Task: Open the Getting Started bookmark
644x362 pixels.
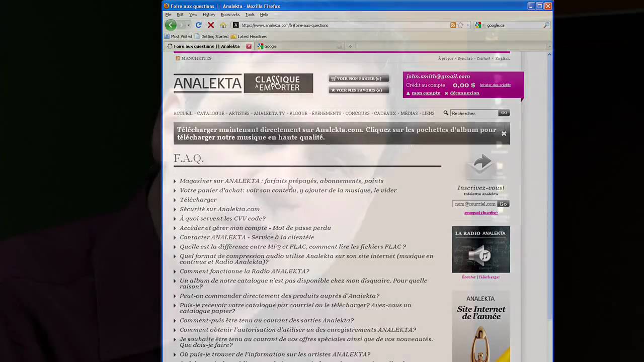Action: pyautogui.click(x=211, y=37)
